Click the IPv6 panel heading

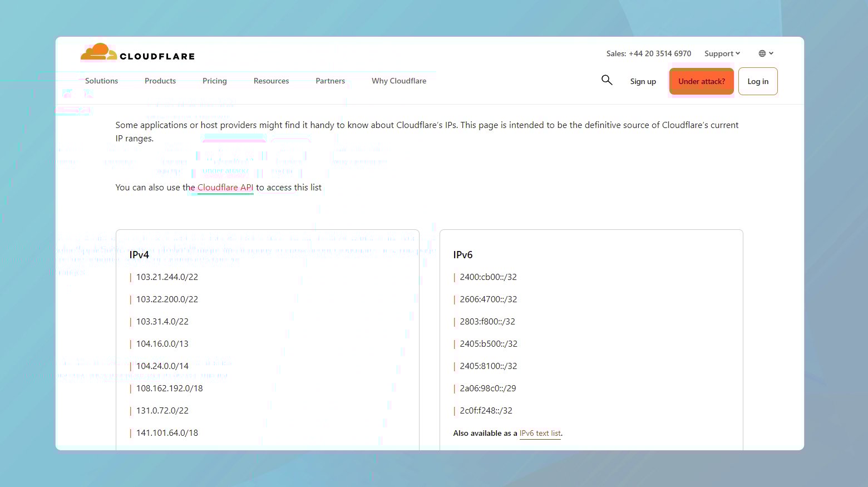[x=463, y=254]
